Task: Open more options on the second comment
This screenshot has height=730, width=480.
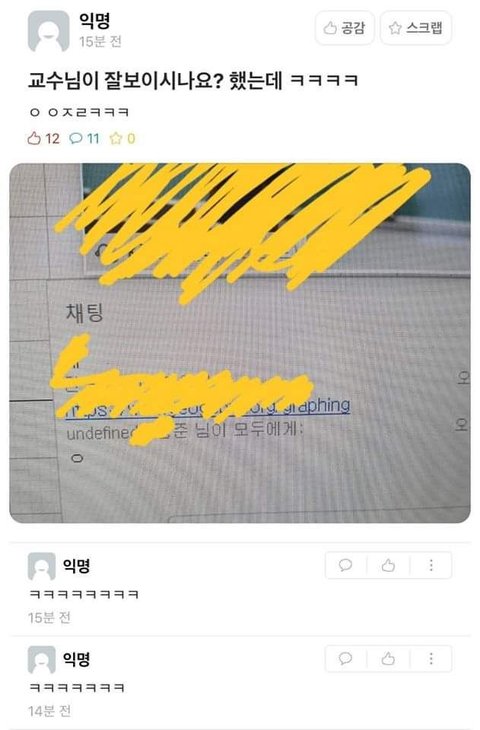Action: click(431, 658)
